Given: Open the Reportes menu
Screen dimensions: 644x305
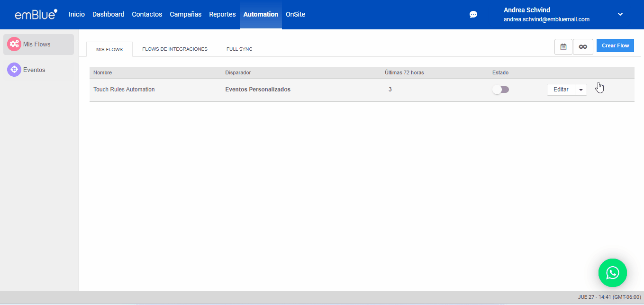Looking at the screenshot, I should 222,14.
